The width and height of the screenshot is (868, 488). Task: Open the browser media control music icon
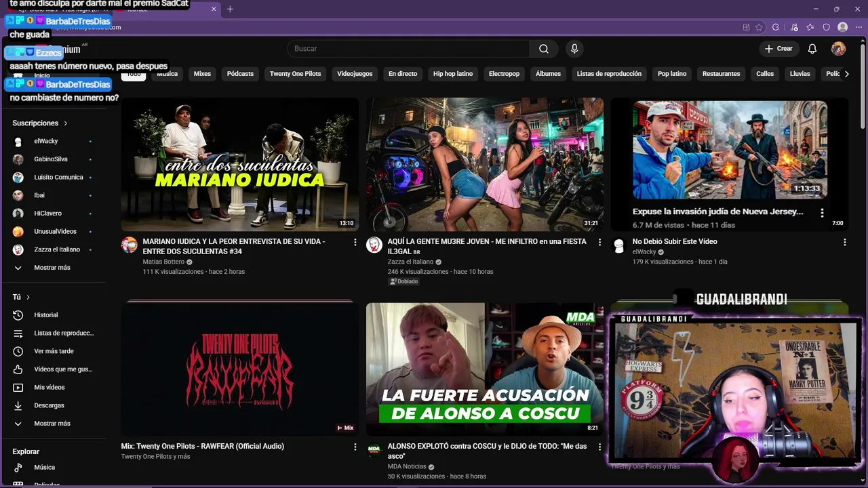click(794, 27)
